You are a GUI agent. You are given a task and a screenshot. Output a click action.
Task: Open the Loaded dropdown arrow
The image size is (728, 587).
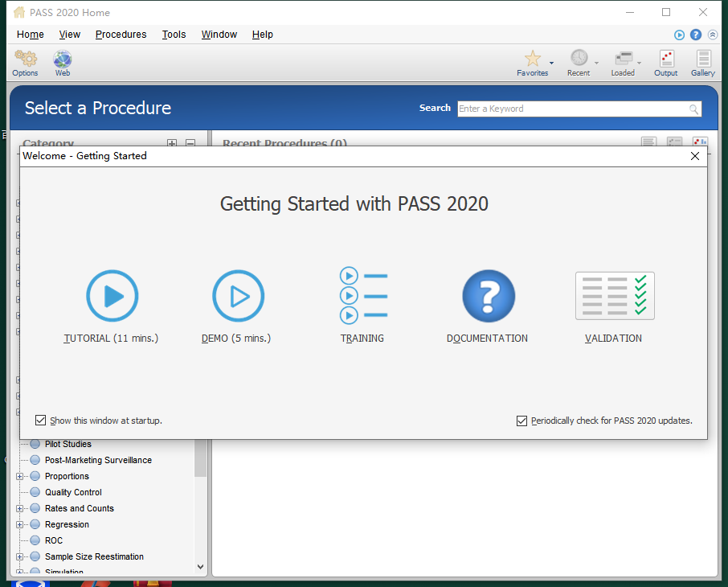coord(640,63)
